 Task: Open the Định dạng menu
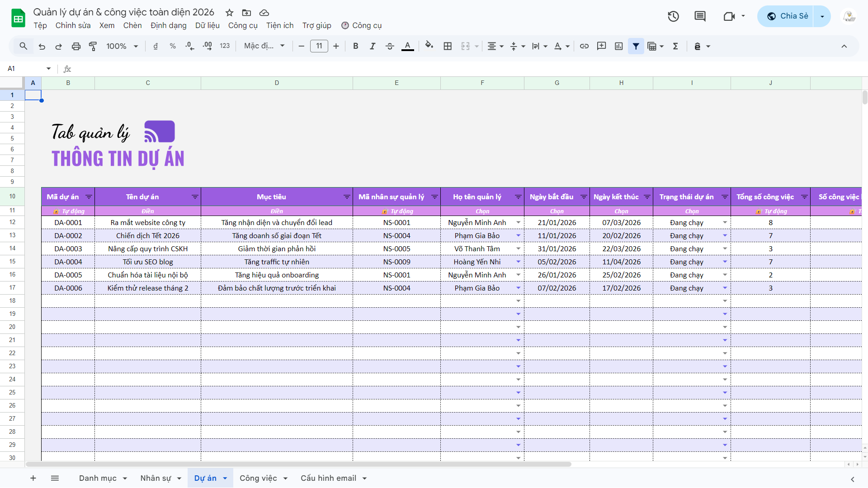[168, 25]
